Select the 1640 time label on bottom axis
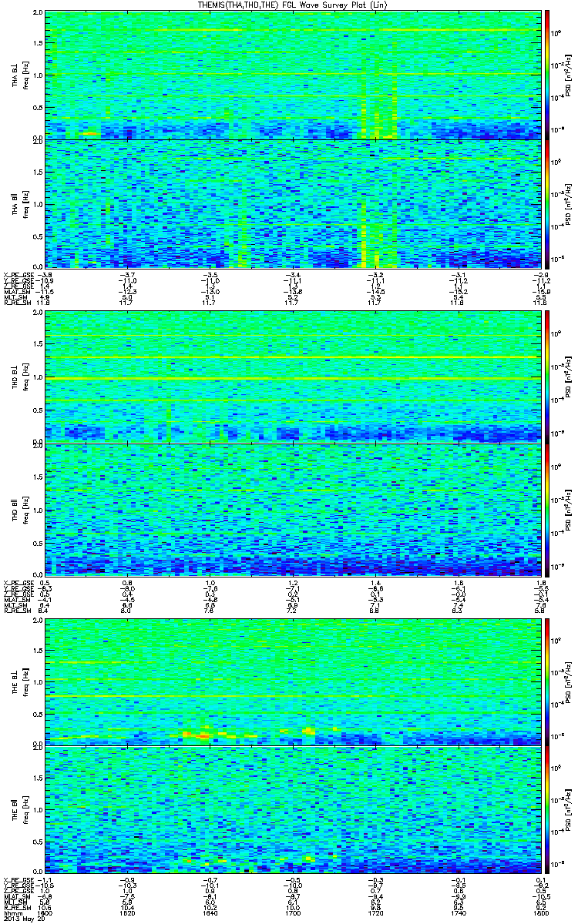This screenshot has width=578, height=924. tap(210, 914)
